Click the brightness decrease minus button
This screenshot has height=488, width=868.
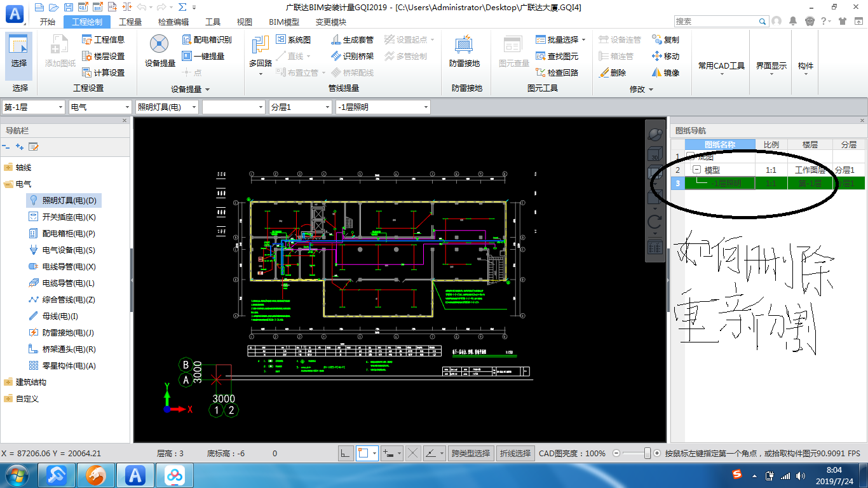pyautogui.click(x=616, y=453)
